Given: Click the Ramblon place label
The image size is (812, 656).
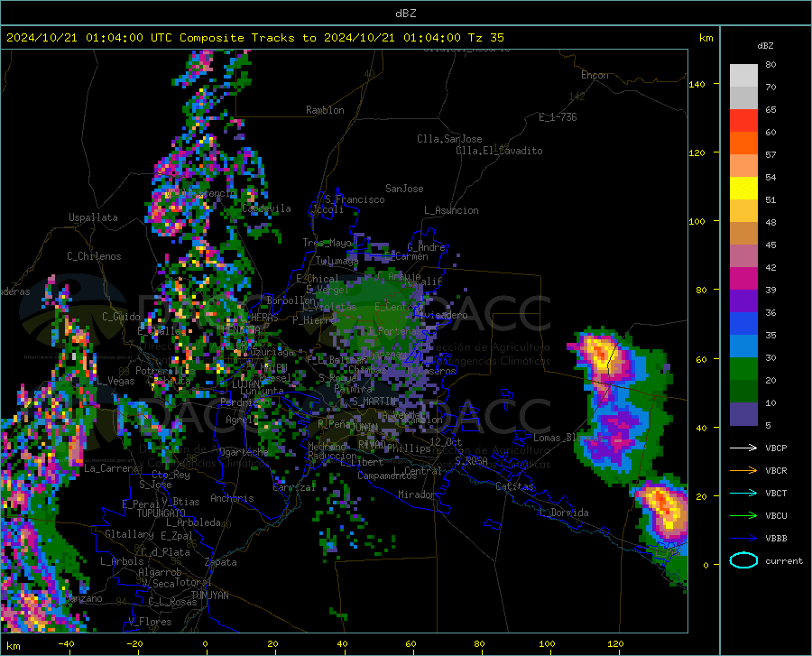Looking at the screenshot, I should [x=325, y=110].
